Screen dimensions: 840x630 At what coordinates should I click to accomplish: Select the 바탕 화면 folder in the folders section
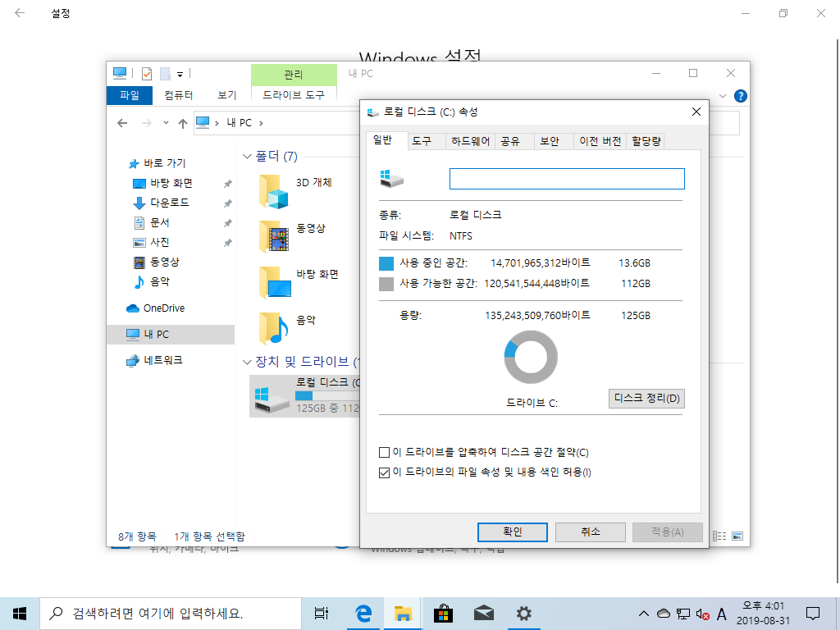click(275, 283)
